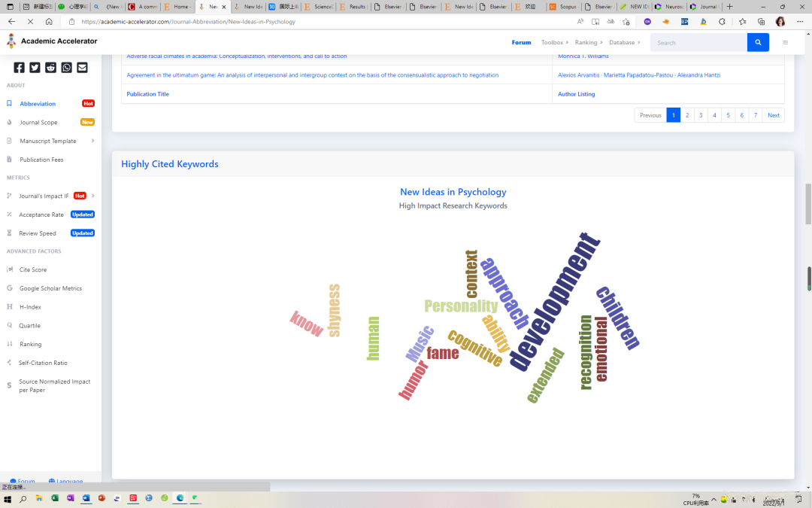Viewport: 812px width, 508px height.
Task: Open Ranking item in sidebar
Action: [31, 344]
